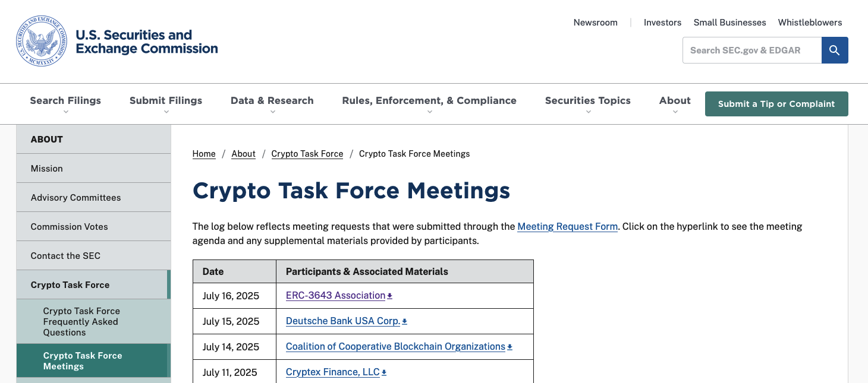Image resolution: width=868 pixels, height=383 pixels.
Task: Click the July 16, 2025 date cell
Action: point(234,296)
